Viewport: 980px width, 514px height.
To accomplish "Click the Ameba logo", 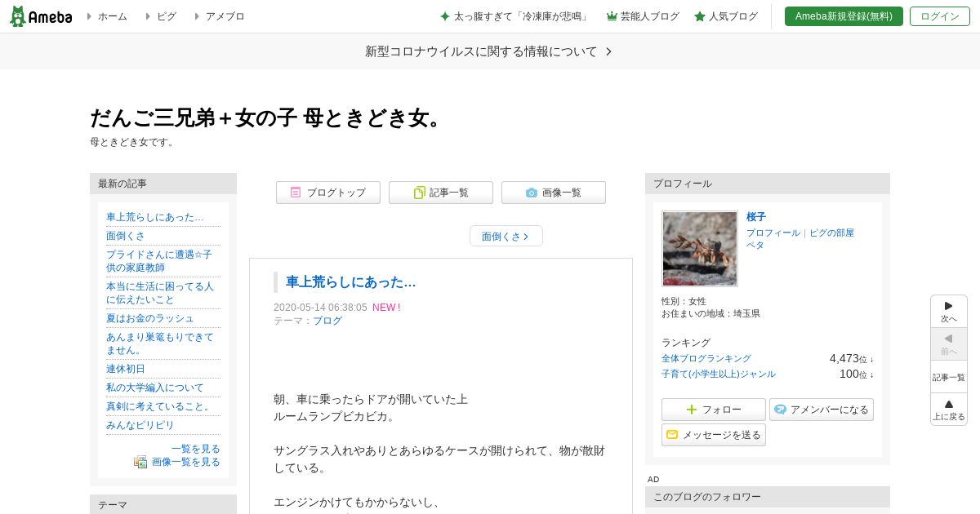I will pos(41,16).
